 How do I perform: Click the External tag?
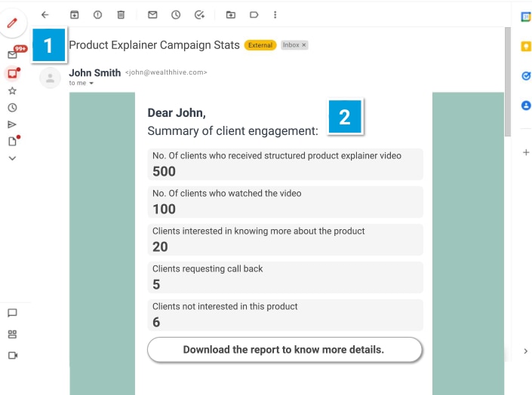260,45
